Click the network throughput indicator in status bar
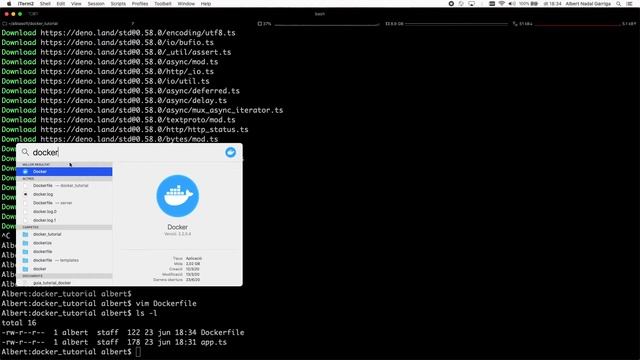This screenshot has height=360, width=640. tap(574, 24)
